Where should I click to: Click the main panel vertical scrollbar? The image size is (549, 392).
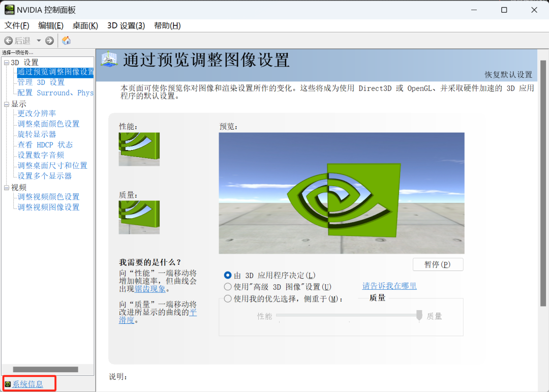(x=543, y=184)
